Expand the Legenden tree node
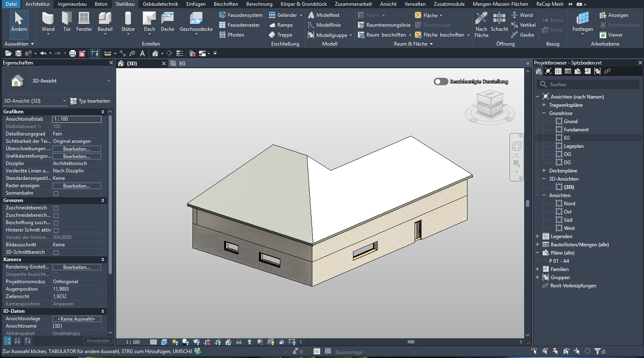644x358 pixels. [x=537, y=236]
